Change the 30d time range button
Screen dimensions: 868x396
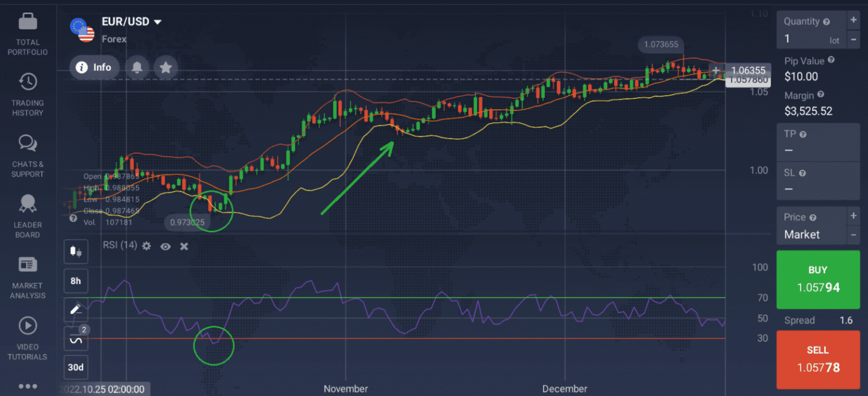pos(76,367)
